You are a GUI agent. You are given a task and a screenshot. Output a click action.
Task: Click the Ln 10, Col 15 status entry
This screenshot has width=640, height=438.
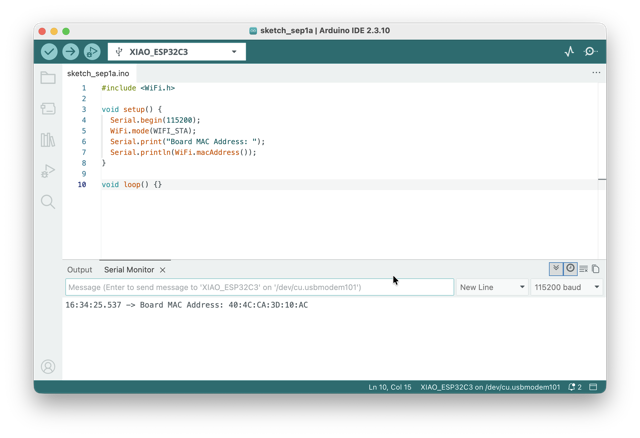(x=390, y=387)
